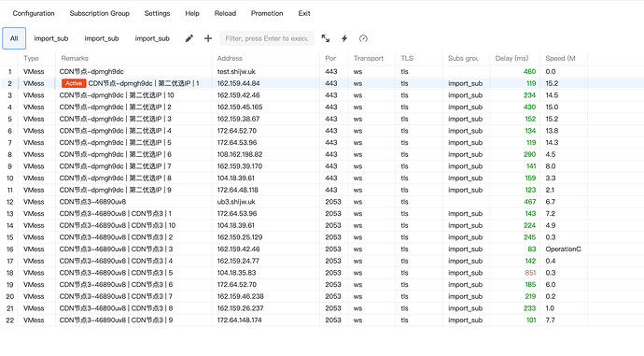The image size is (644, 356).
Task: Click the auto-fit column width arrows icon
Action: pyautogui.click(x=326, y=38)
